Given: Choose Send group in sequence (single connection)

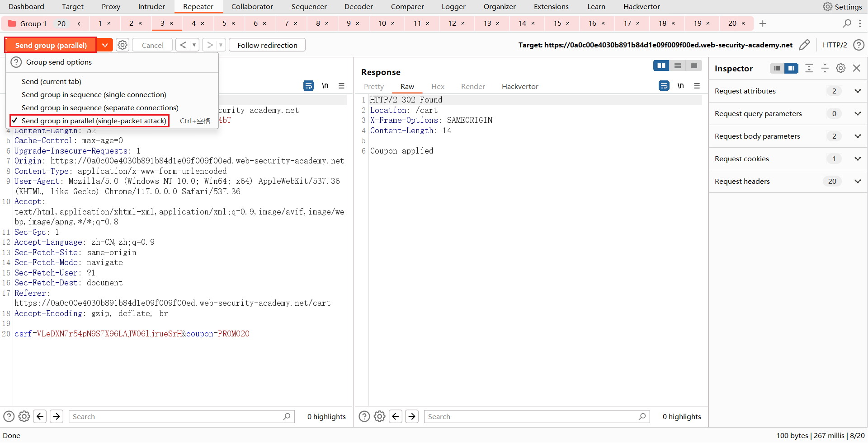Looking at the screenshot, I should coord(94,95).
